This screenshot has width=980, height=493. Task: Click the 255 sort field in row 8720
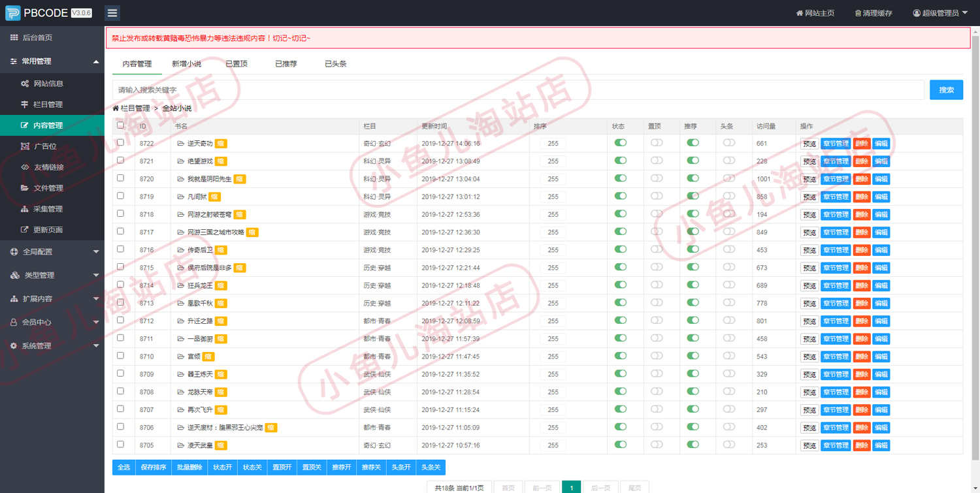553,179
